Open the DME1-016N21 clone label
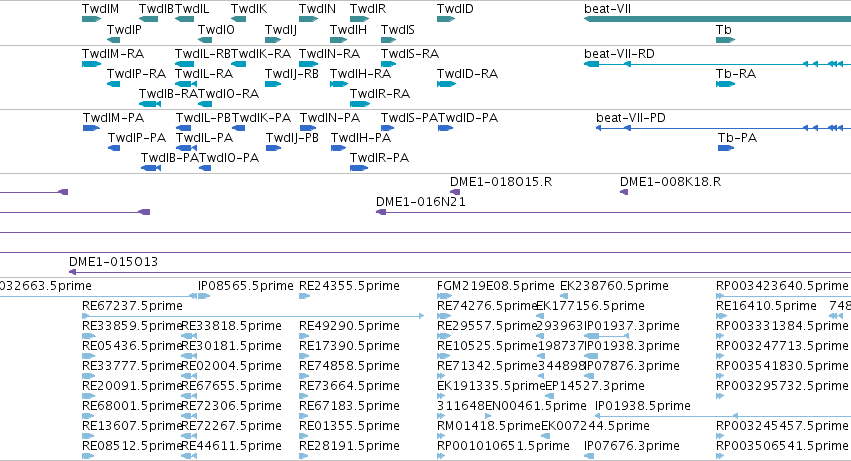The height and width of the screenshot is (461, 851). click(x=421, y=202)
